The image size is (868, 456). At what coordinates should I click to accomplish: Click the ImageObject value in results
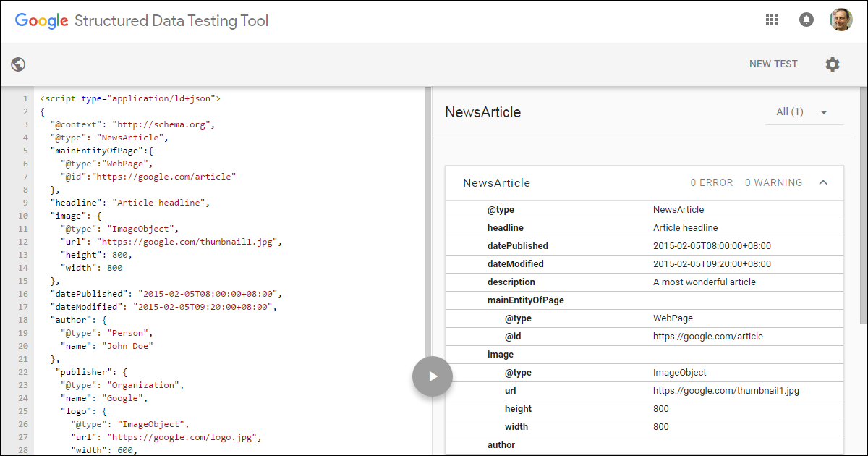(x=680, y=373)
